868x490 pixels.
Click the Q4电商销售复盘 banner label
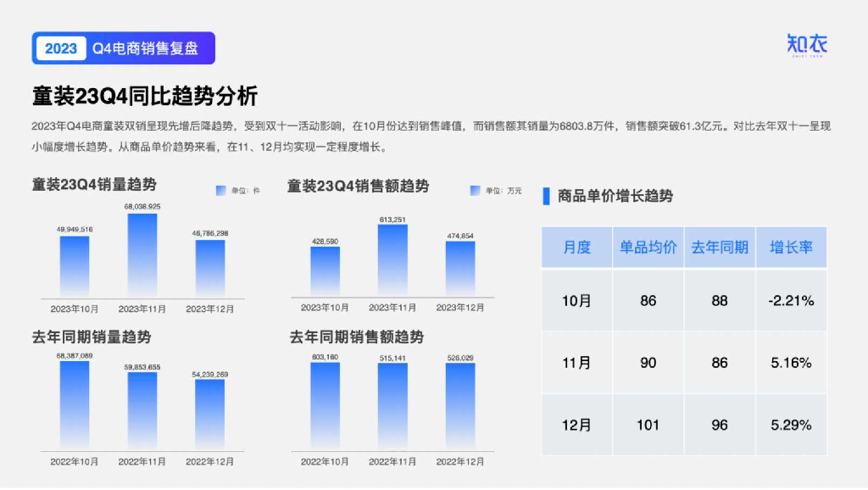coord(145,48)
